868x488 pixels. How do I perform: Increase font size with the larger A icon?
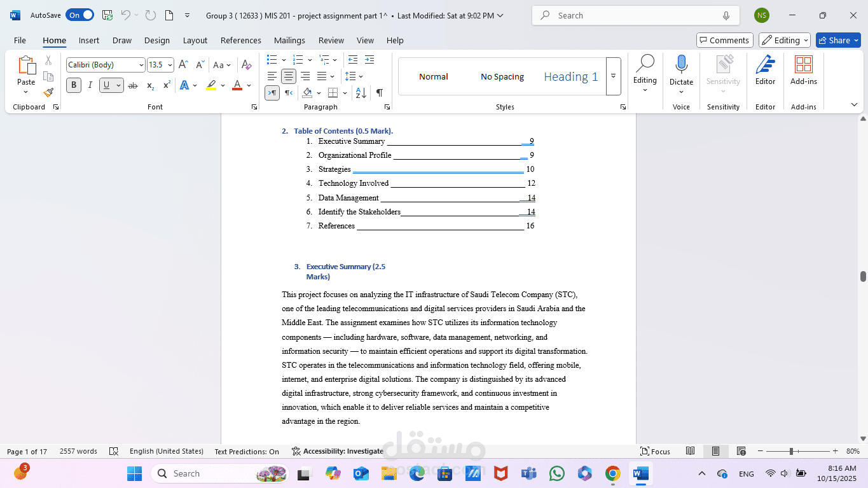(x=183, y=64)
